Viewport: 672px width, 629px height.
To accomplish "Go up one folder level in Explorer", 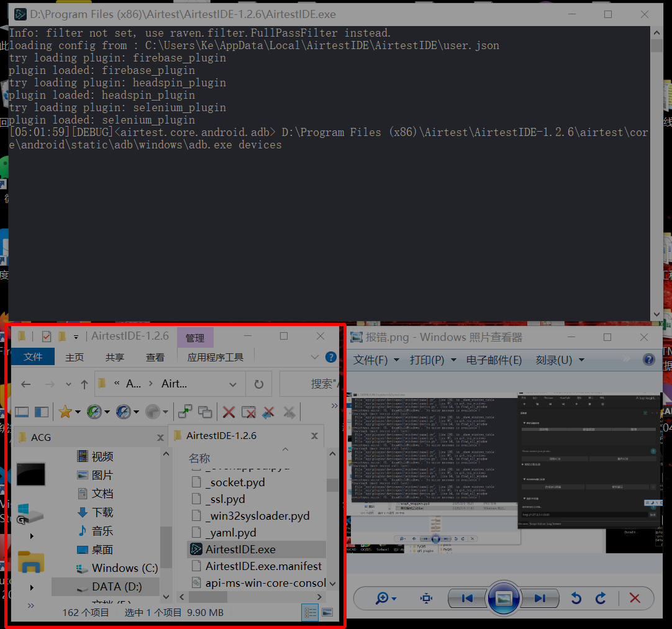I will click(x=84, y=384).
